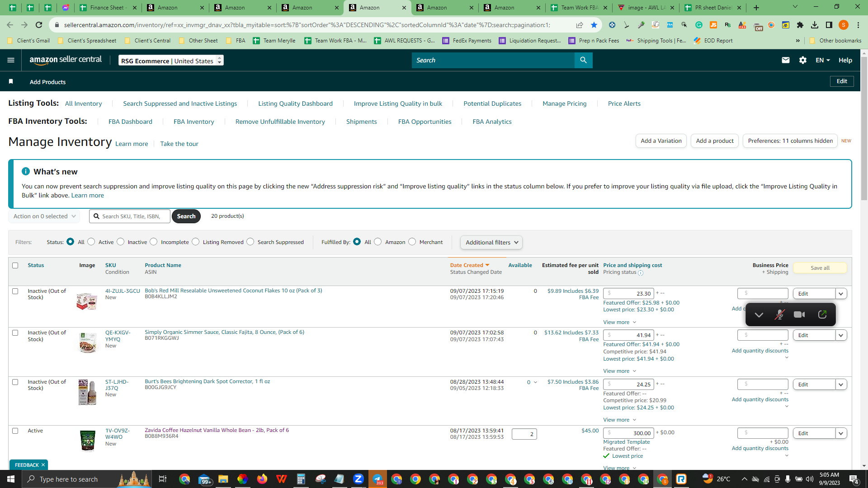This screenshot has height=488, width=868.
Task: Open the Action on 0 selected dropdown
Action: pyautogui.click(x=44, y=216)
